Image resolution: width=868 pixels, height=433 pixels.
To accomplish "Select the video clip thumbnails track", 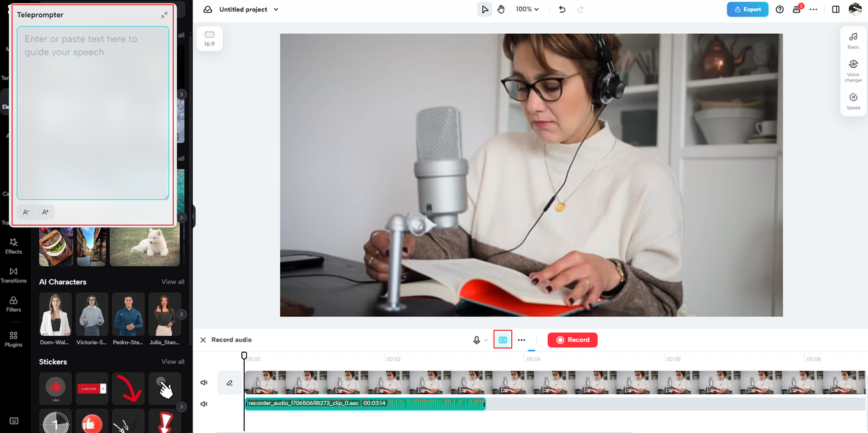I will (555, 383).
